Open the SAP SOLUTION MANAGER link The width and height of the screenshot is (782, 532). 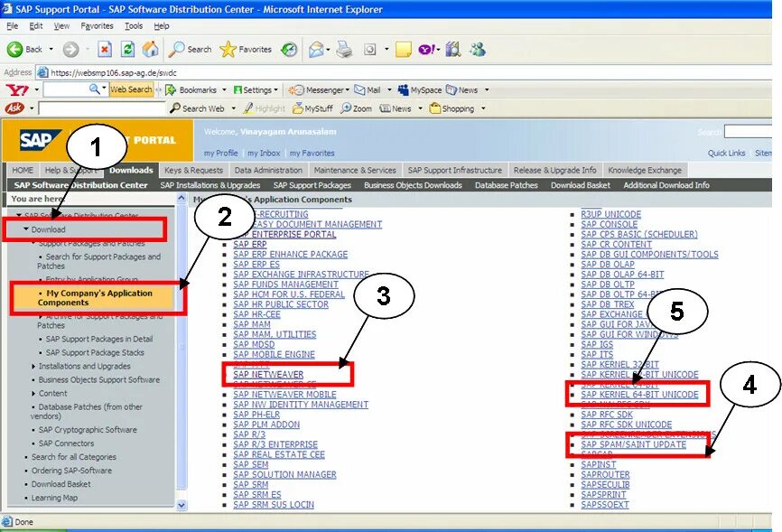pos(284,474)
